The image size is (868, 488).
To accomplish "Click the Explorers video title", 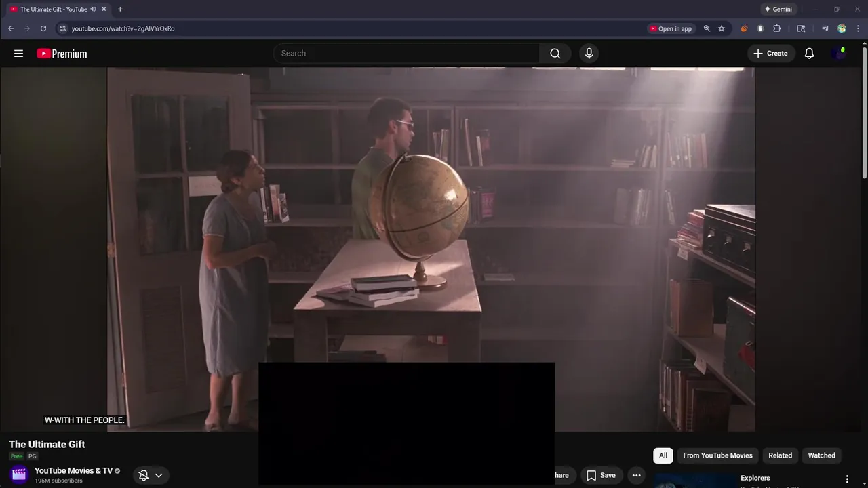I will (x=755, y=478).
